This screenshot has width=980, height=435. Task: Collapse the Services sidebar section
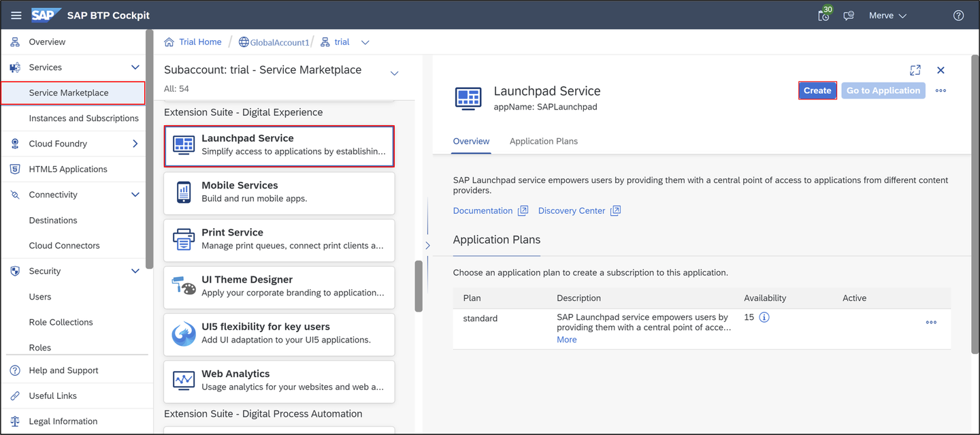point(135,67)
